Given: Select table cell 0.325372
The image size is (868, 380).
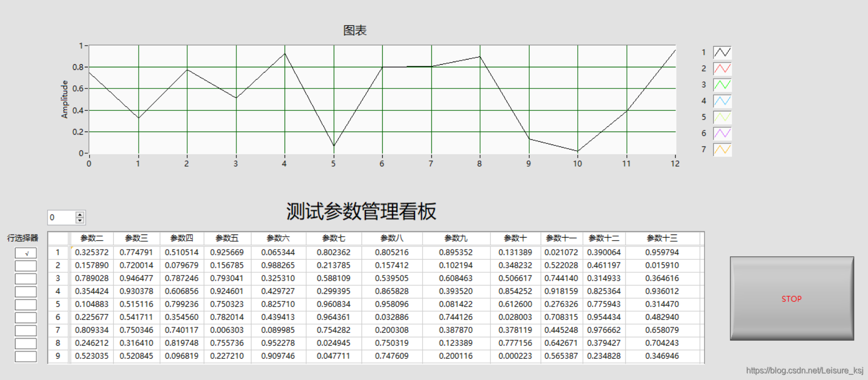Looking at the screenshot, I should tap(92, 253).
